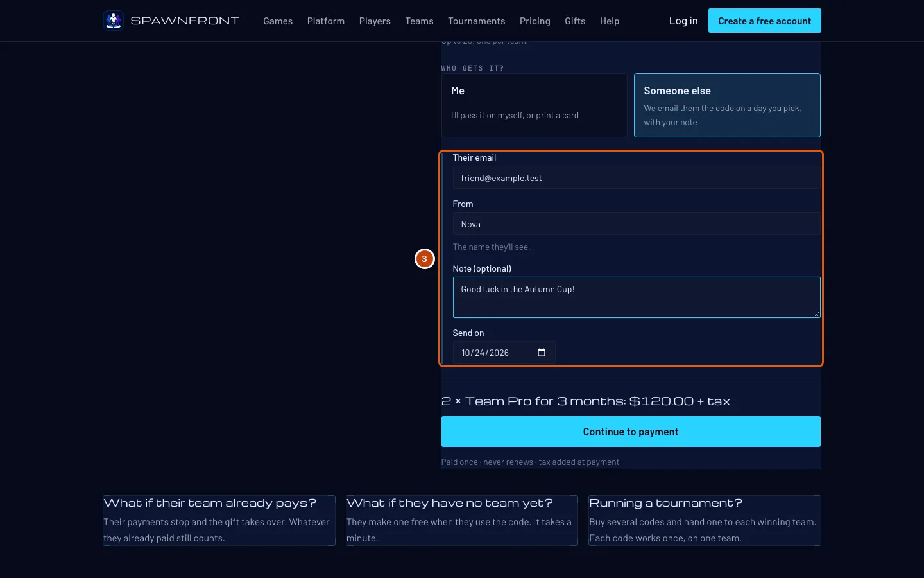Click the Send on date field
This screenshot has width=924, height=578.
[x=504, y=353]
